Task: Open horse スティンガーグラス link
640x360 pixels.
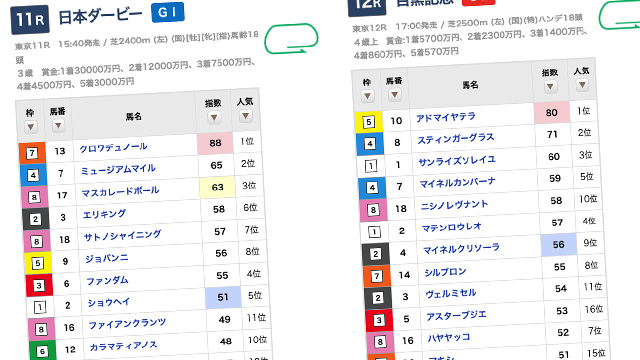Action: click(456, 139)
